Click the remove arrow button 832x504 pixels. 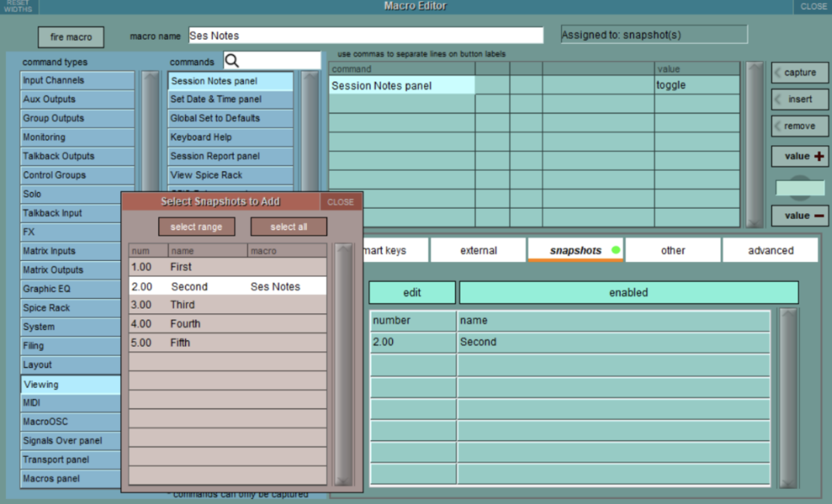799,126
